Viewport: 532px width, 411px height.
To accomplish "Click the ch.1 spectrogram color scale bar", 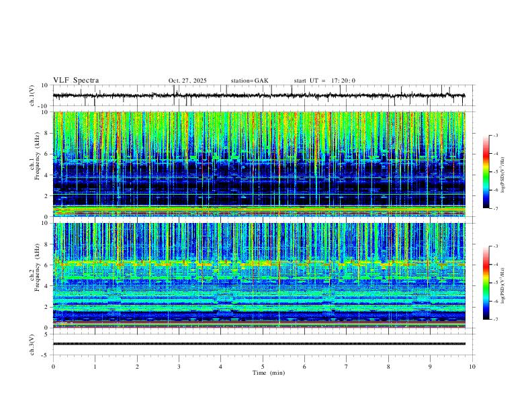I will pos(486,172).
